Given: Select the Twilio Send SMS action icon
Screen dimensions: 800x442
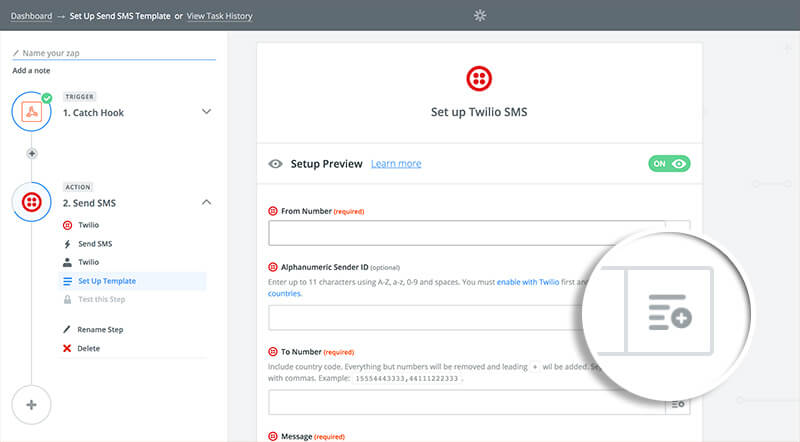Looking at the screenshot, I should [32, 202].
